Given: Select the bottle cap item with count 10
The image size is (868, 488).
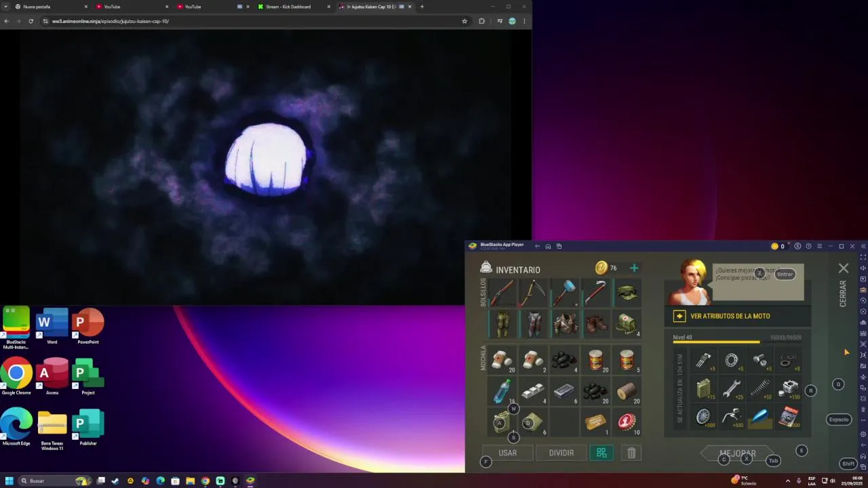Looking at the screenshot, I should (627, 422).
